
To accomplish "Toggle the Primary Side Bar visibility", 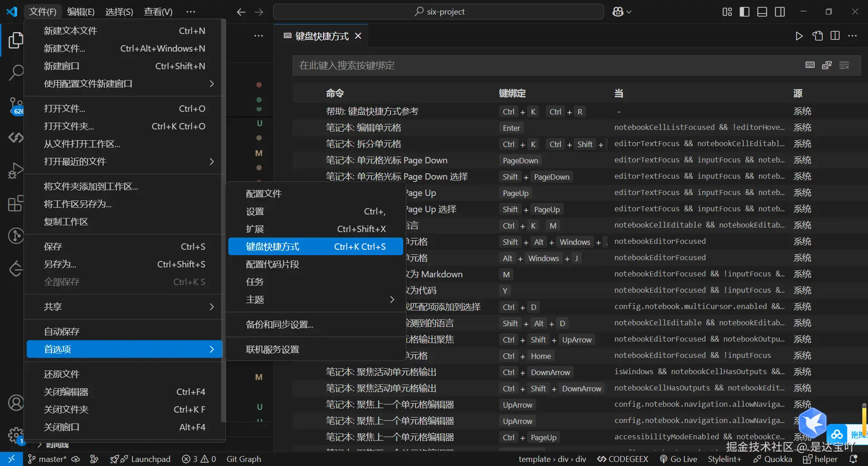I will point(744,12).
